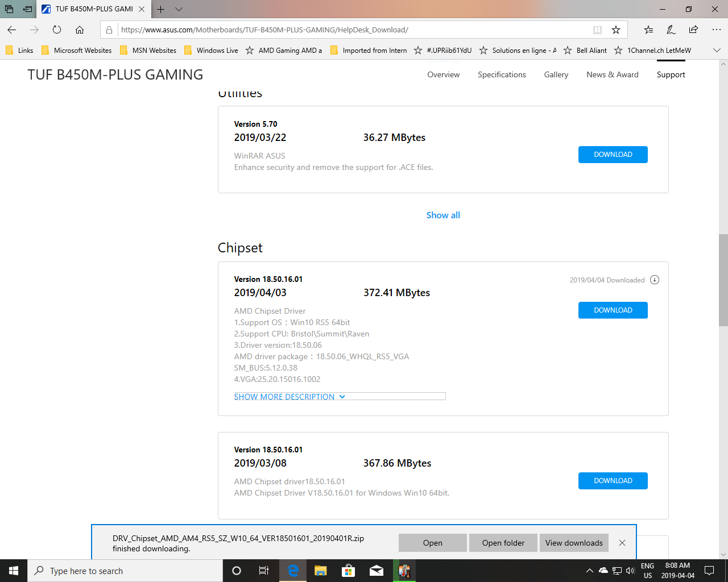Close the TUF B450M-PLUS GAMING tab

142,9
